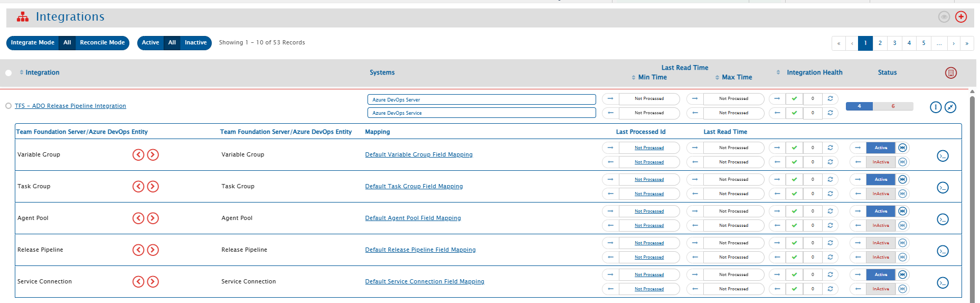Click the right arrow icon for Task Group
The width and height of the screenshot is (980, 303).
click(153, 187)
